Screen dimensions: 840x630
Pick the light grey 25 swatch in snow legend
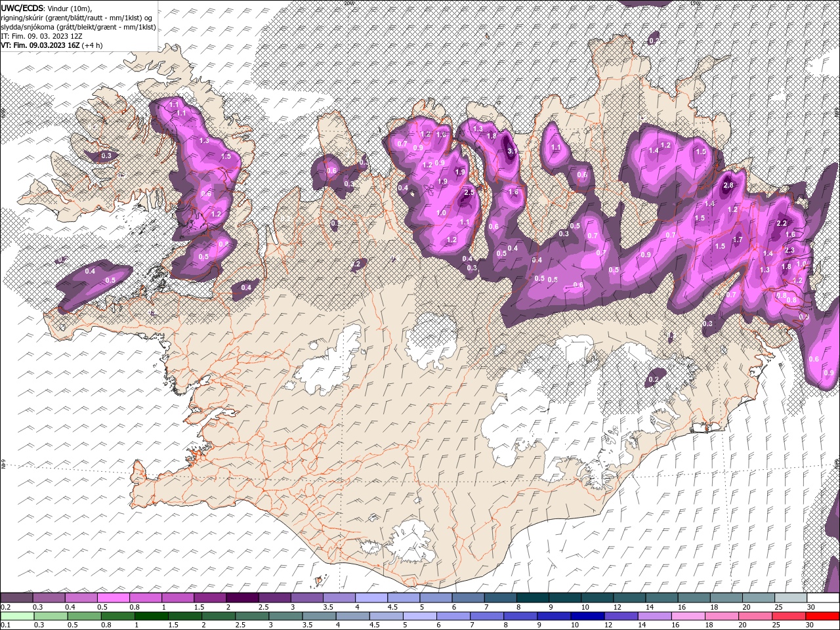(791, 598)
